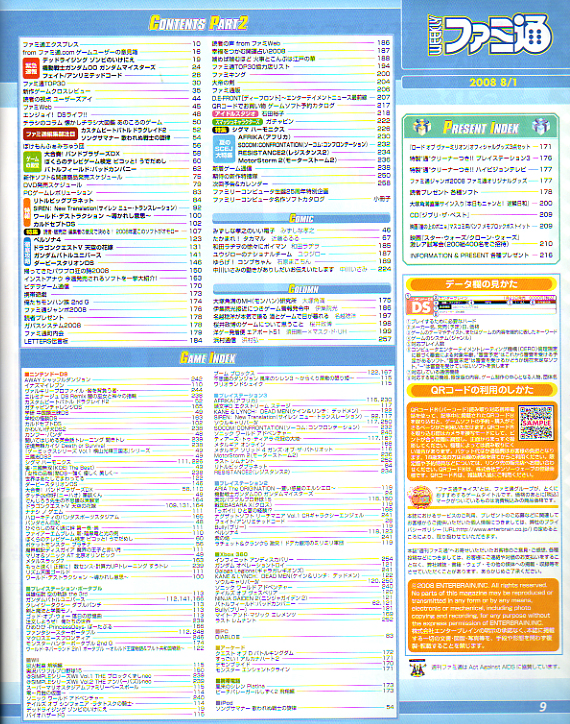Image resolution: width=570 pixels, height=724 pixels.
Task: Click the ファミリーコンピュータ名作ソフトカタログ entry
Action: 302,199
